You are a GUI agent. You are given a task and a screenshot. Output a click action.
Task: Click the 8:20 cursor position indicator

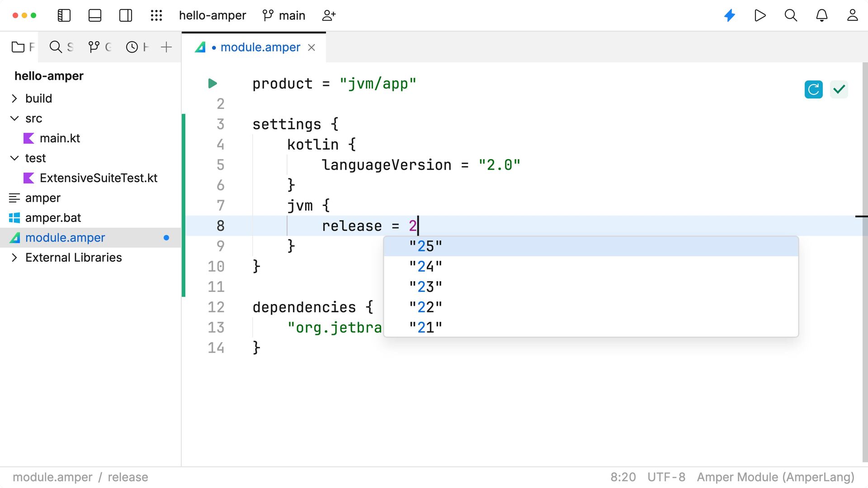(623, 477)
